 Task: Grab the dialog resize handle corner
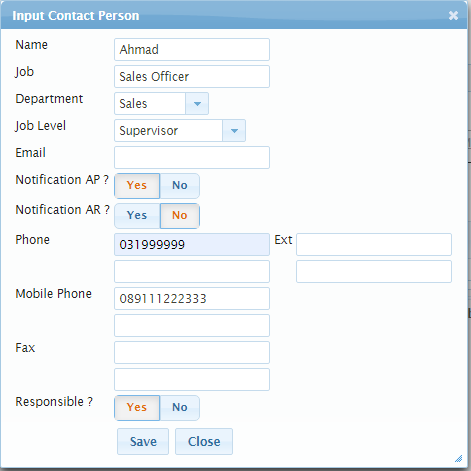click(x=459, y=459)
